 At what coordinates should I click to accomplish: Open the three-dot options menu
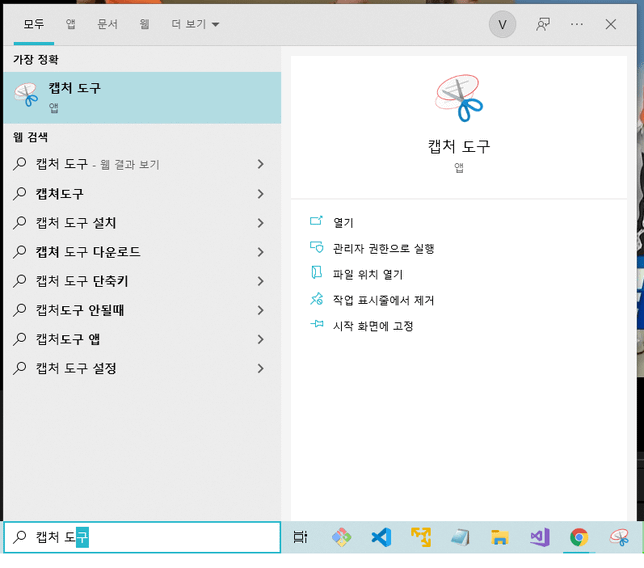577,25
